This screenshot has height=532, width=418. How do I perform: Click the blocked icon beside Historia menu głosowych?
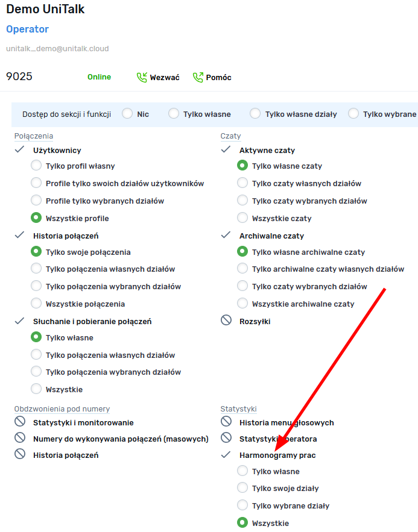[226, 422]
